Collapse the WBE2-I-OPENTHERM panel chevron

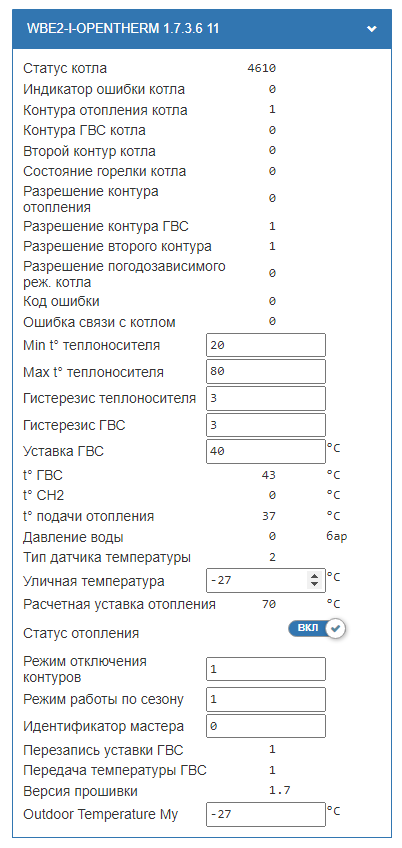coord(372,29)
